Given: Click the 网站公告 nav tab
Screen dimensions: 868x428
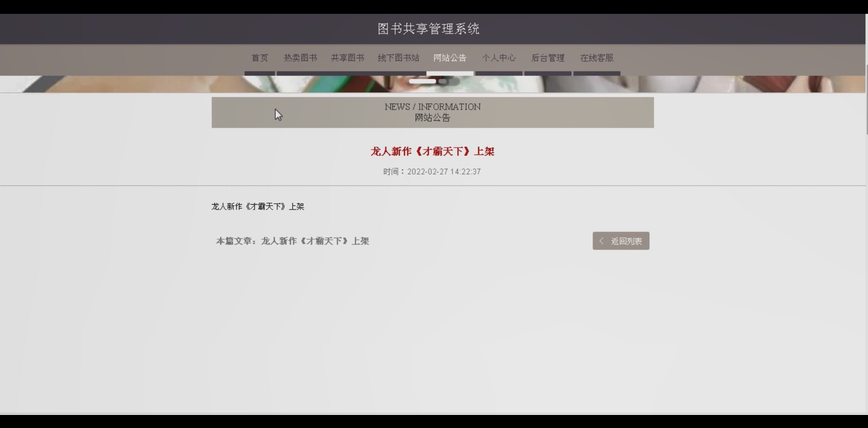Looking at the screenshot, I should point(450,58).
